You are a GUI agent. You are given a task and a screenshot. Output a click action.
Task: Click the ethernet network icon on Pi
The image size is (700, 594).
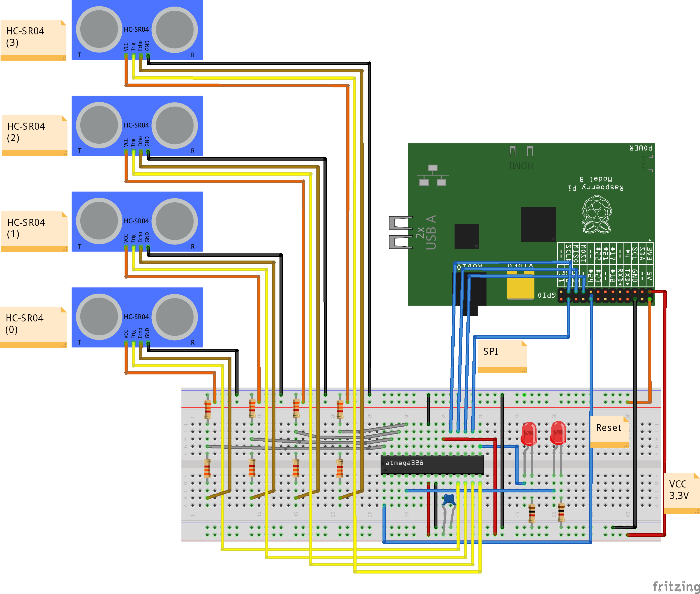click(x=433, y=175)
